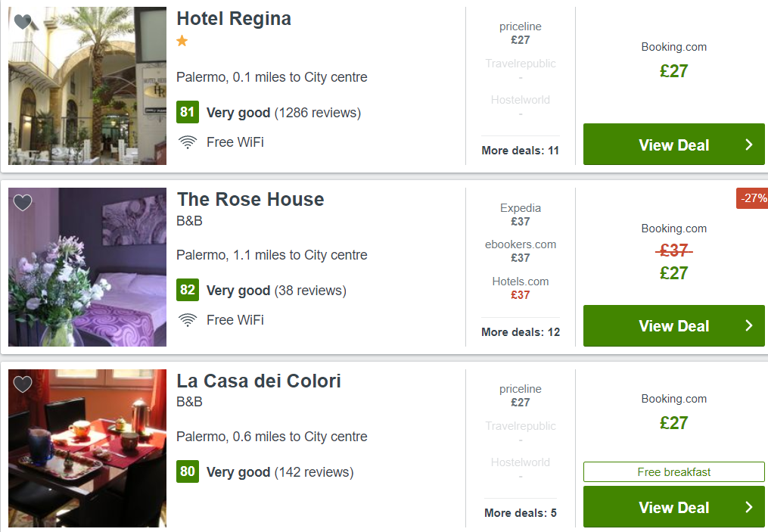Toggle the heart on La Casa dei Colori
The width and height of the screenshot is (768, 532).
click(x=23, y=384)
